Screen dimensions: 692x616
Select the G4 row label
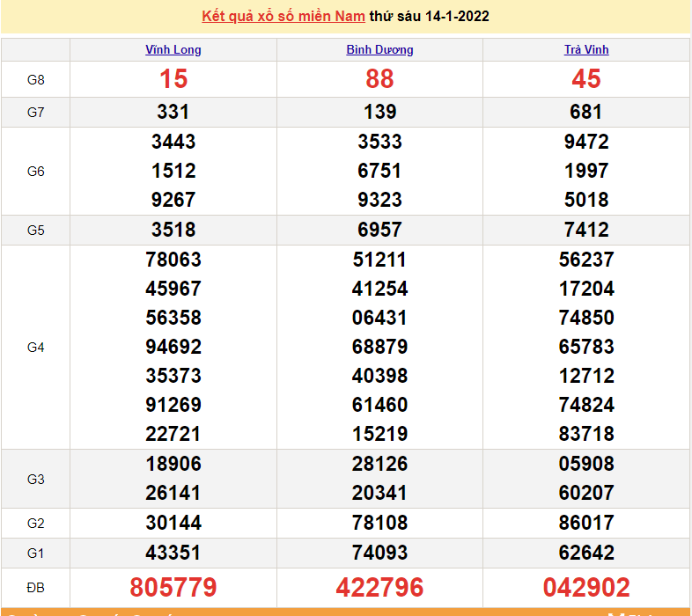coord(35,347)
